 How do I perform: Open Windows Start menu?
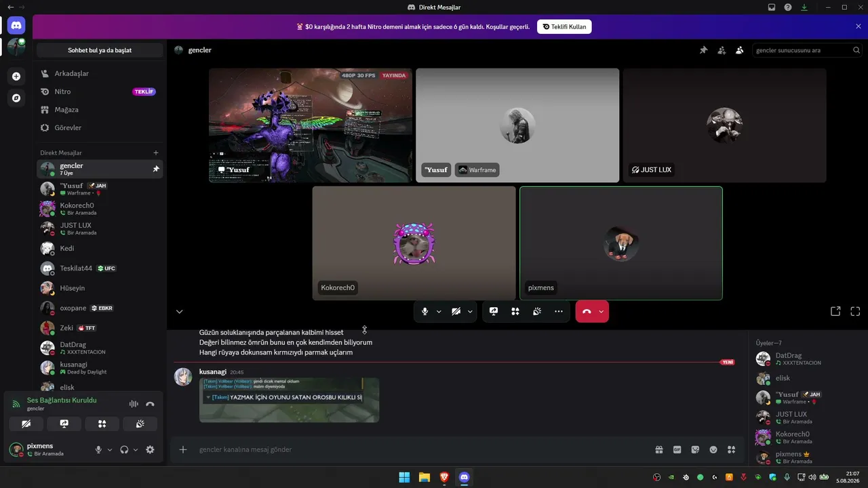404,477
